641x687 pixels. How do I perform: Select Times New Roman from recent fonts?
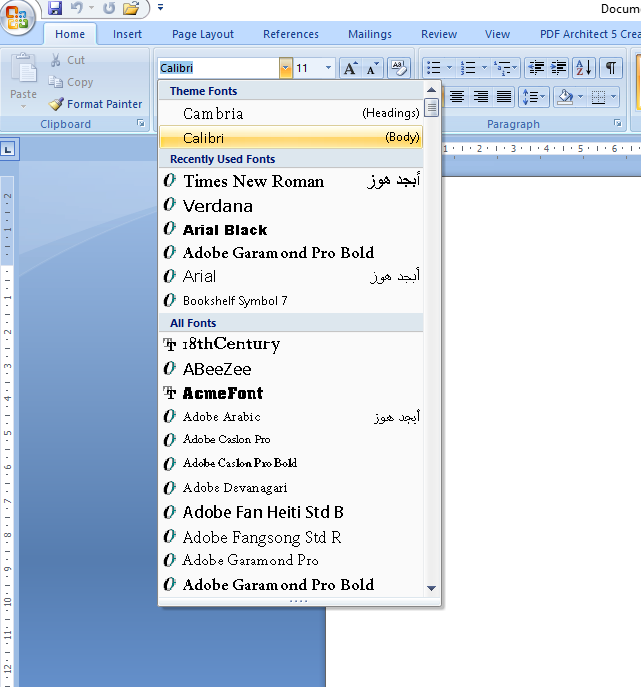click(291, 181)
